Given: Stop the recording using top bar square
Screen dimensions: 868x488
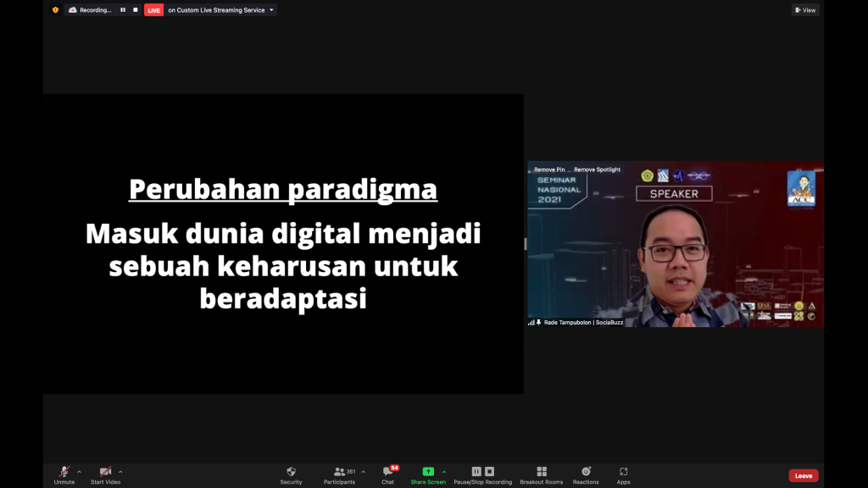Looking at the screenshot, I should (135, 10).
